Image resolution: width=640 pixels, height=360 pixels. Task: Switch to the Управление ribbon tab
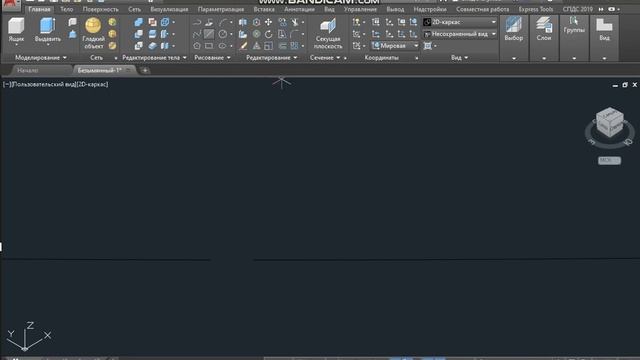pyautogui.click(x=360, y=9)
